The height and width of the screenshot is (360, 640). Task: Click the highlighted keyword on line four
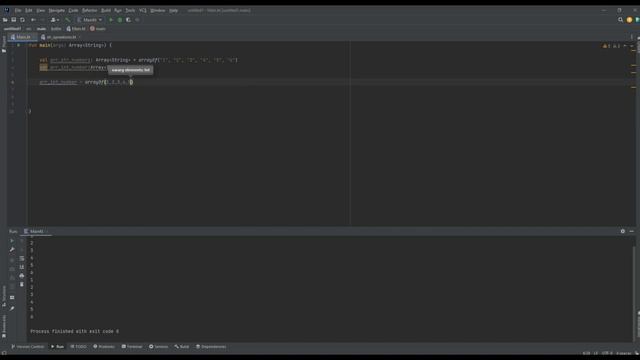[x=43, y=67]
